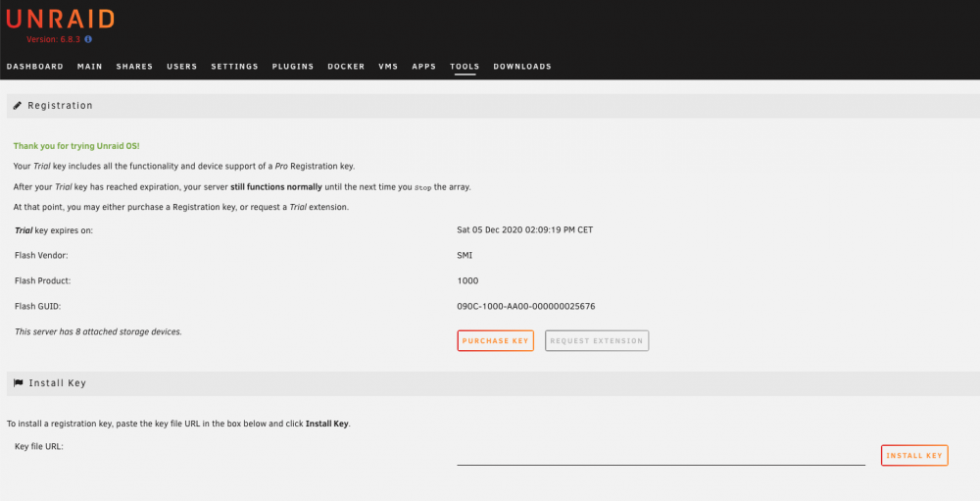The height and width of the screenshot is (501, 980).
Task: Click the Install Key flag icon
Action: [x=18, y=382]
